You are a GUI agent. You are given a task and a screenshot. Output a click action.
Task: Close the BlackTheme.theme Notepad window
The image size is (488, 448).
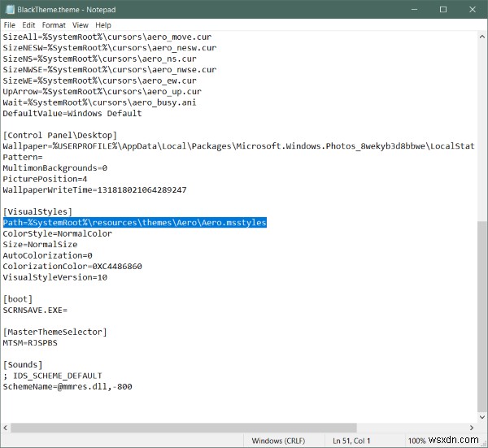(x=472, y=9)
